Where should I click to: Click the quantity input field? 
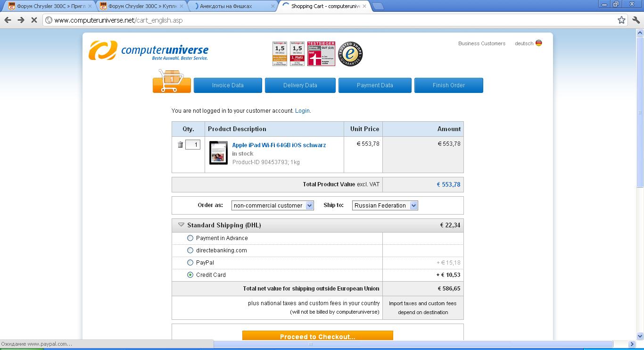point(193,145)
